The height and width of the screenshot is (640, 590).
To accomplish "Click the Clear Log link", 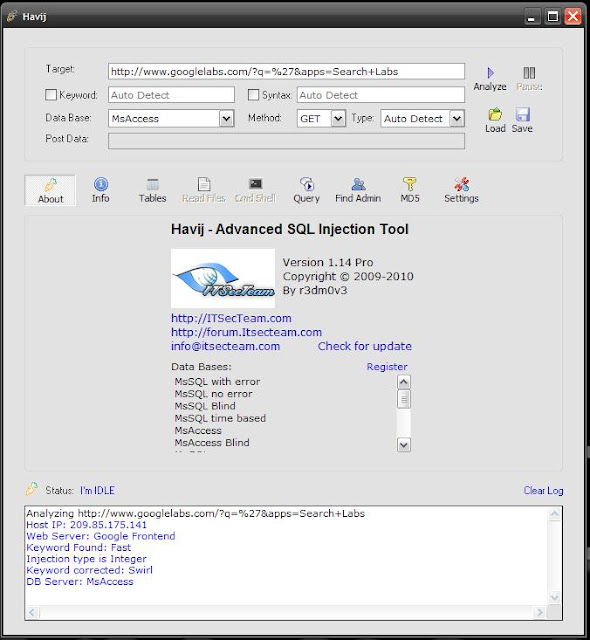I will (543, 490).
